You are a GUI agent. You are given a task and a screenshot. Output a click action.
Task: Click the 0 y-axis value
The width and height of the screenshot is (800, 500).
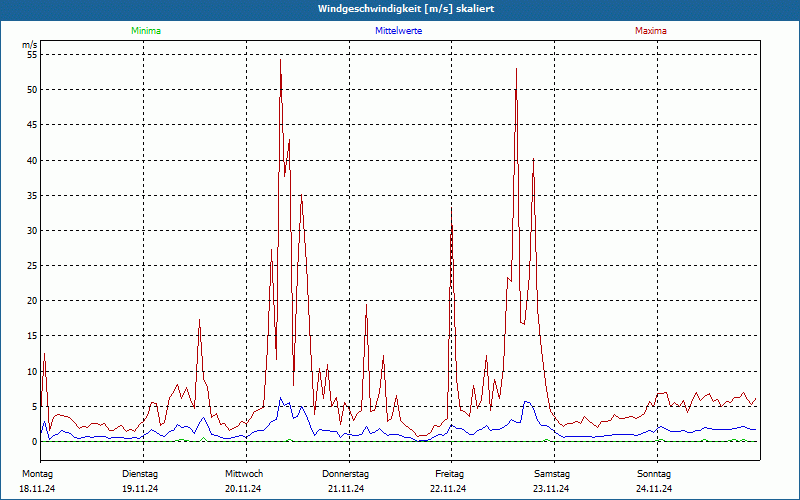35,442
